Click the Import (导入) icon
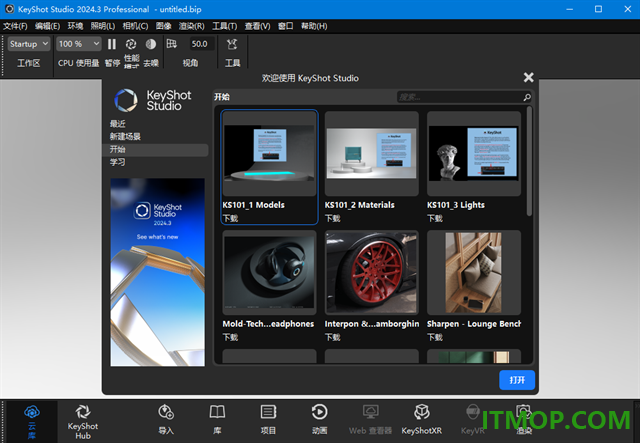 point(166,412)
